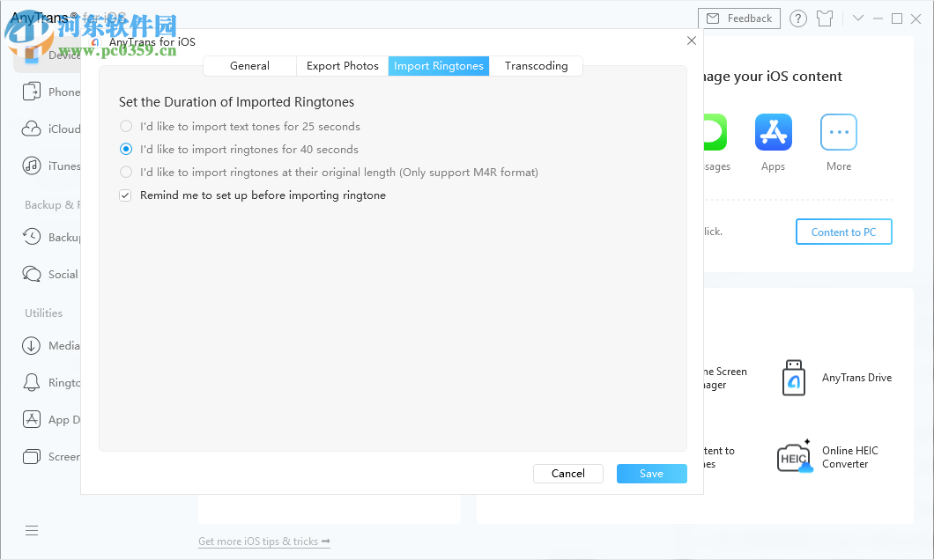Open Get more iOS tips & tricks link
This screenshot has width=934, height=560.
[263, 542]
